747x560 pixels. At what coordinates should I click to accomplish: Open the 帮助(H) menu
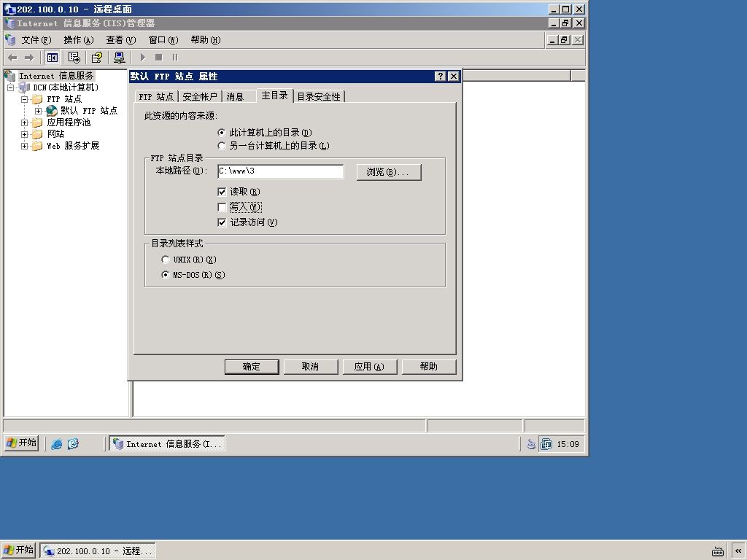(x=205, y=40)
